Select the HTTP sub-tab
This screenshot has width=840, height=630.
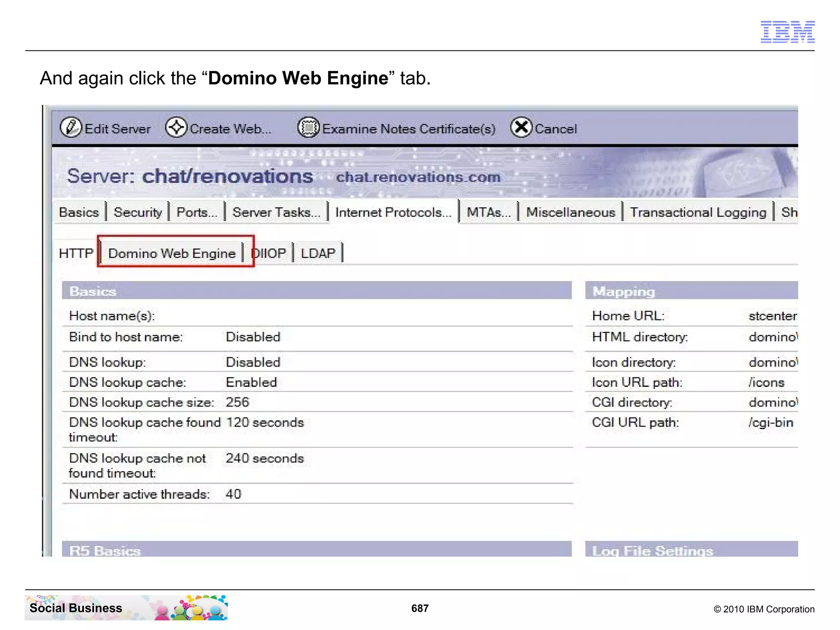point(76,253)
